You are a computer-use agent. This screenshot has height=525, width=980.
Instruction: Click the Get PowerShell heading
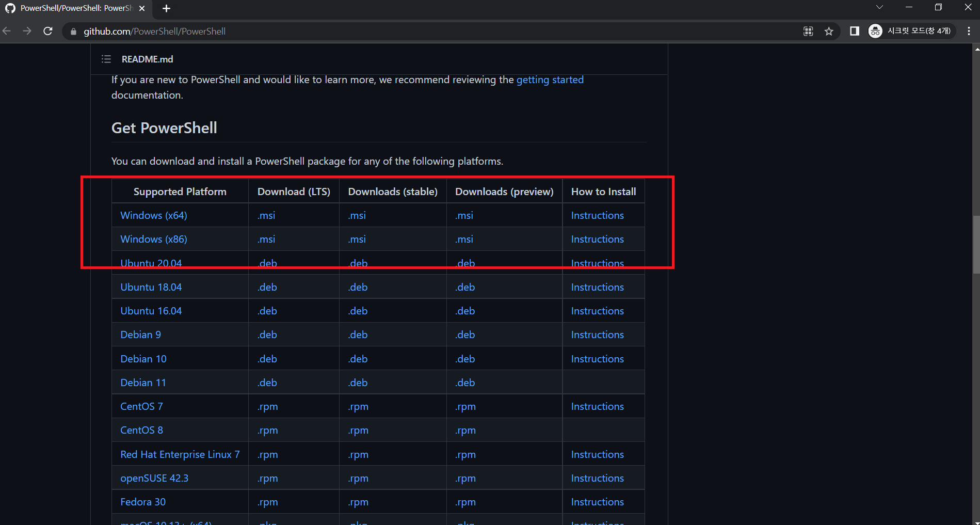click(164, 128)
